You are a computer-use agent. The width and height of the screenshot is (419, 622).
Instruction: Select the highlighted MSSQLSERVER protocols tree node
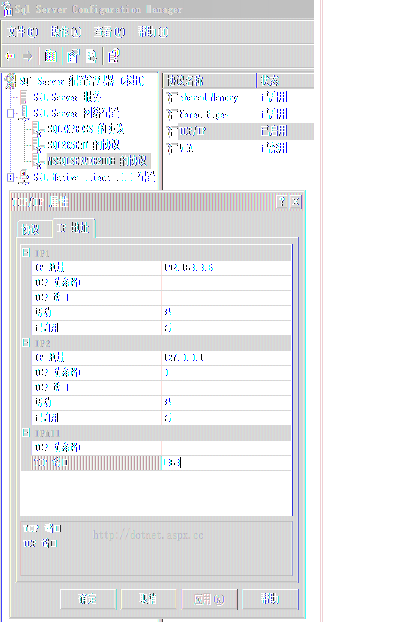[98, 161]
